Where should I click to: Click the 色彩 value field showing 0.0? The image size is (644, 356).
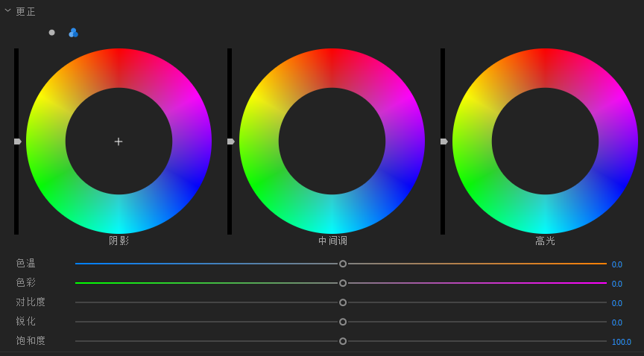pos(616,284)
